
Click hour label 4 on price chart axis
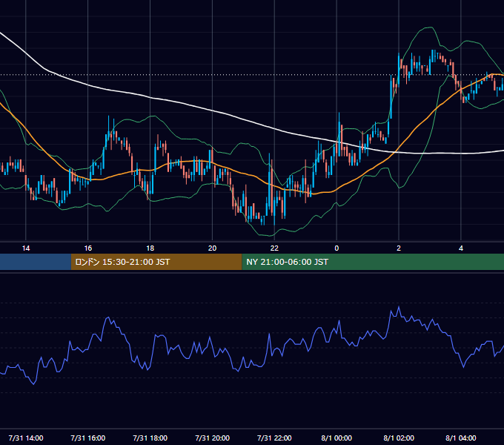(460, 248)
